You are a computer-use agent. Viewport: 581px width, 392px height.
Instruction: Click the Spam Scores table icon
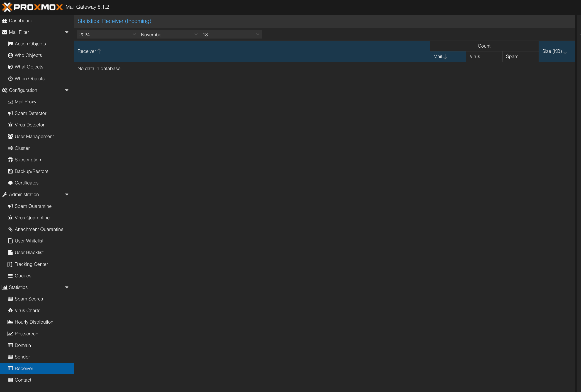click(x=10, y=299)
